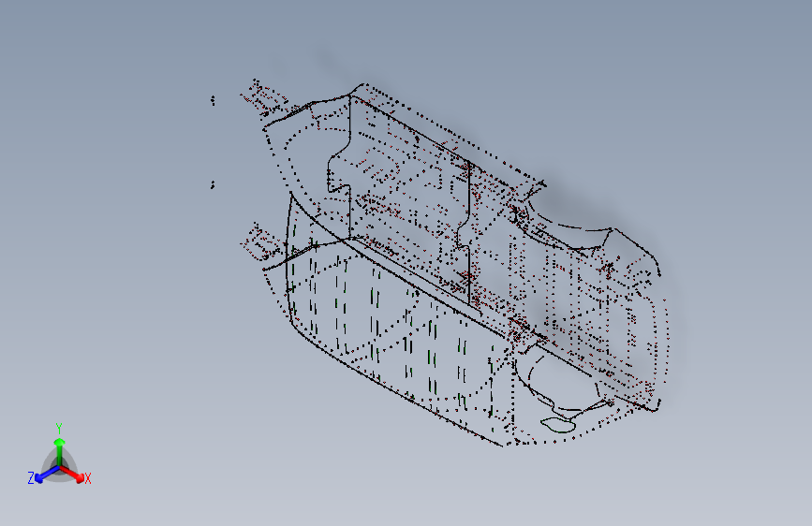Click the blue Z axis of the orientation triad
Screen dimensions: 812x526
tap(47, 474)
